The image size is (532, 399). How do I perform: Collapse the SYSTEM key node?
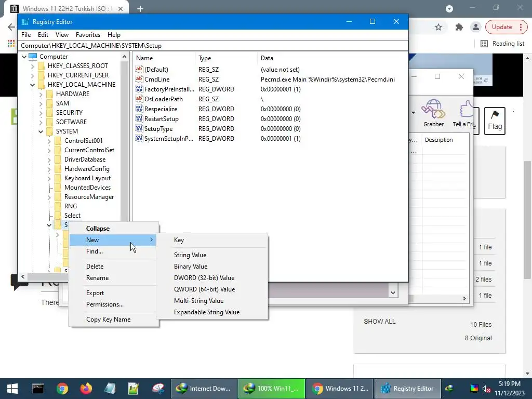[x=41, y=131]
